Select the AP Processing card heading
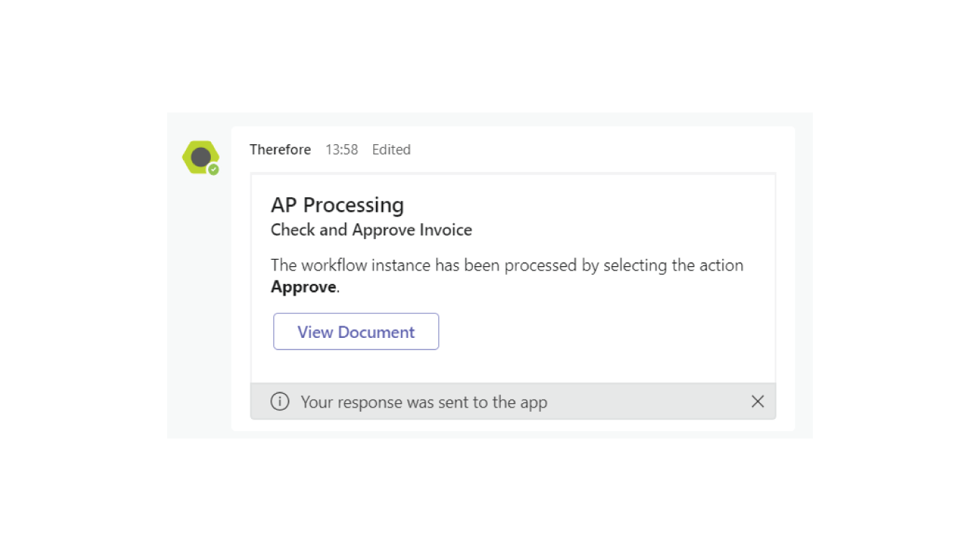Screen dimensions: 980x551 point(337,205)
